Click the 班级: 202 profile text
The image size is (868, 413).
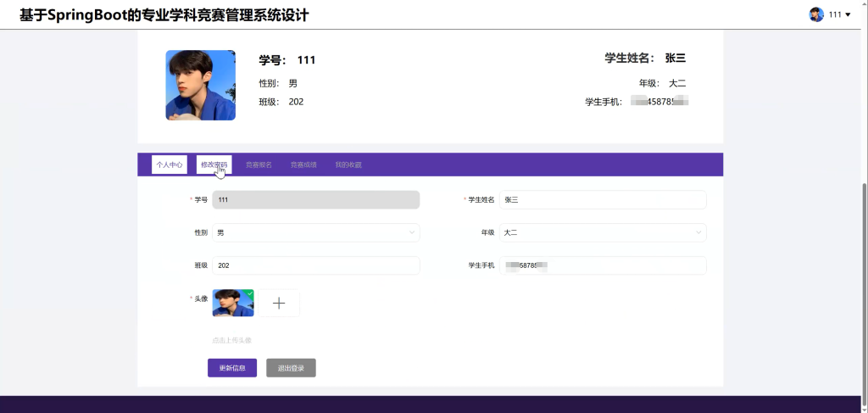281,102
